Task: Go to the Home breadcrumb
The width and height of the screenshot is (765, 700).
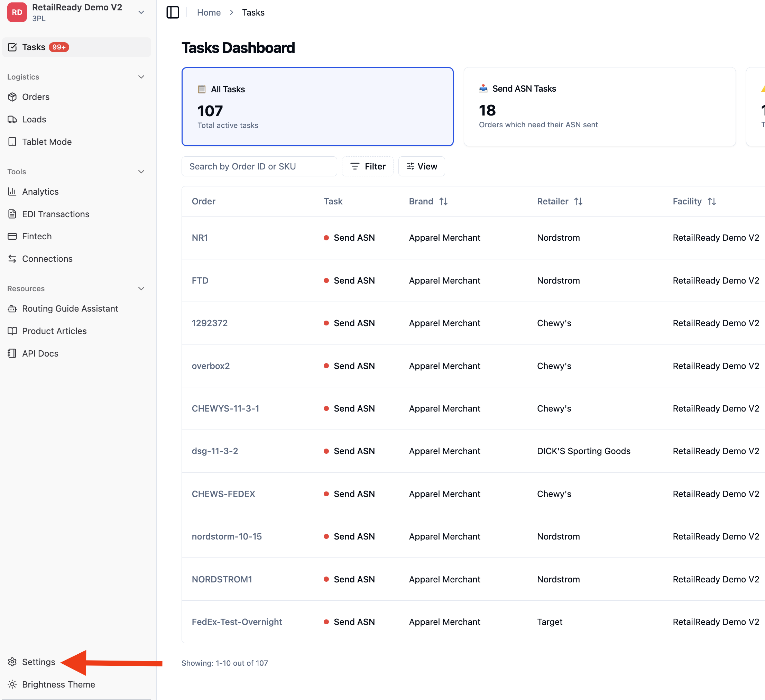Action: [x=209, y=12]
